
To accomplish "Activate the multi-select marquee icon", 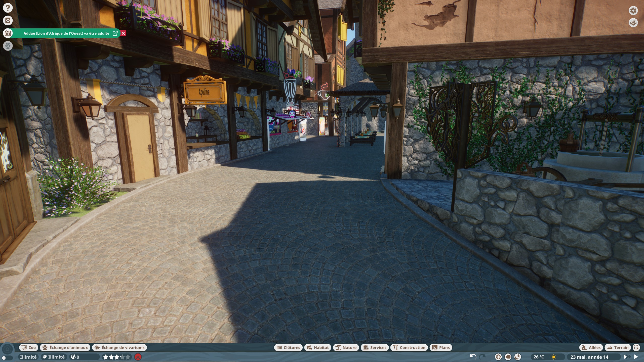I will [636, 347].
